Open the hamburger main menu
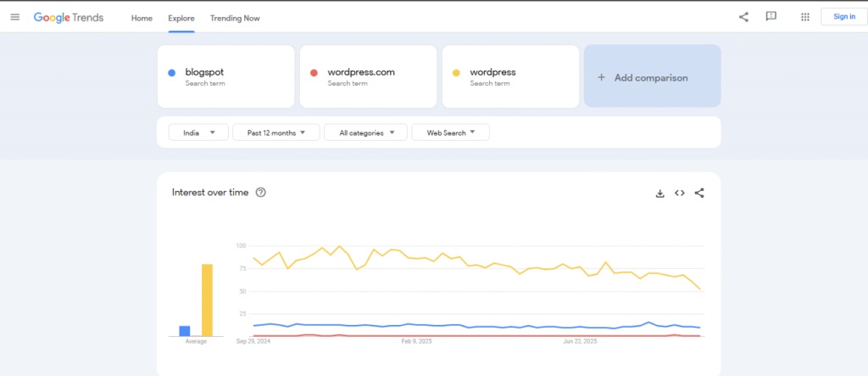The image size is (868, 376). click(15, 17)
